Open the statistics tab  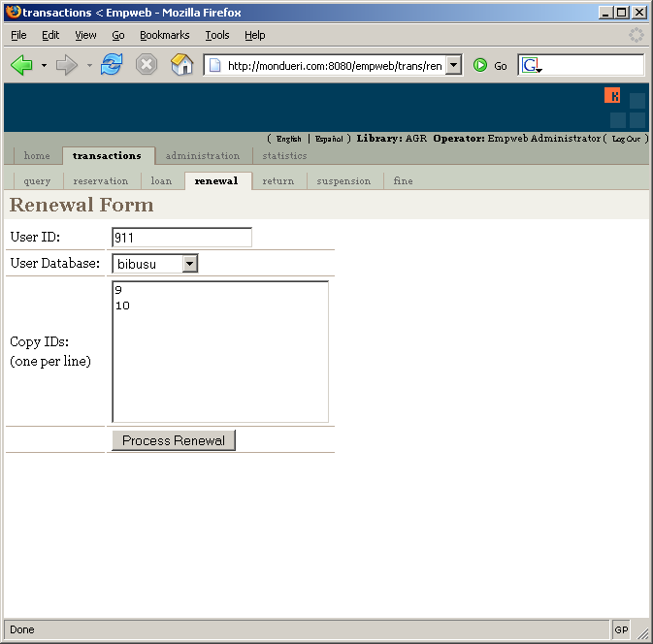[x=285, y=156]
